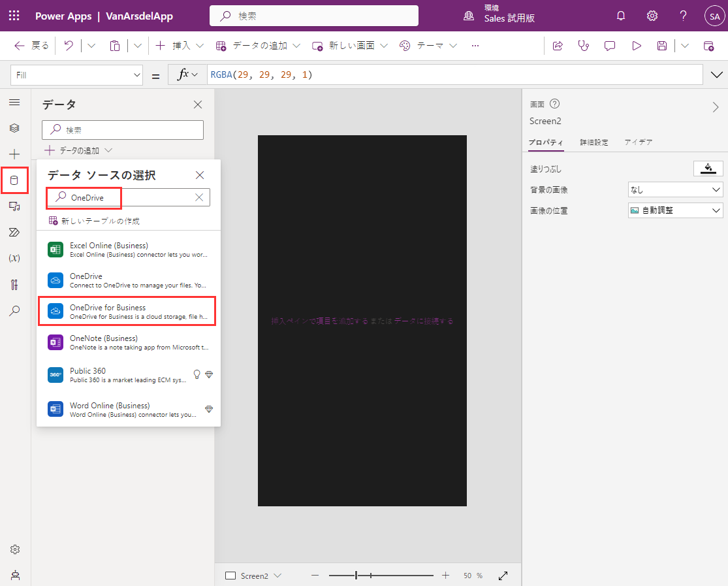
Task: Zoom in with the plus button
Action: 446,576
